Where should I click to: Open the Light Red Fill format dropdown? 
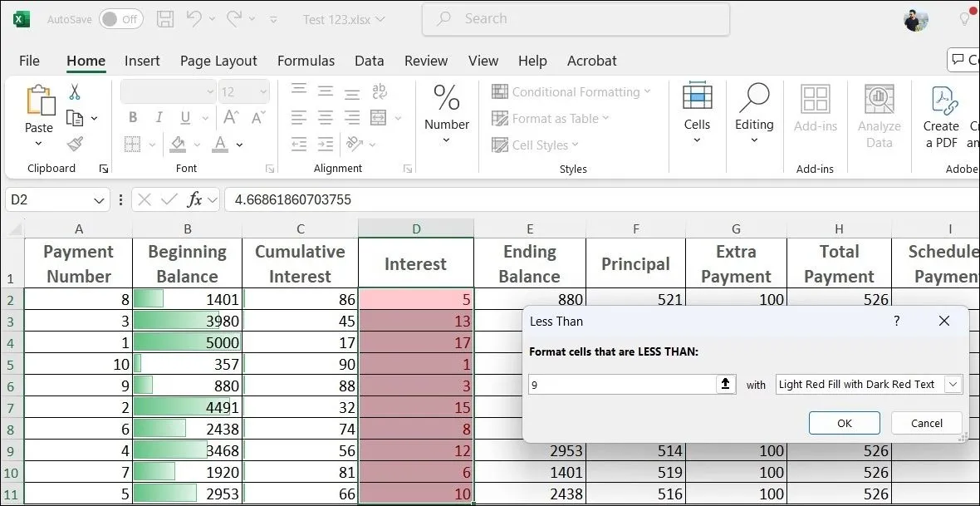tap(953, 384)
